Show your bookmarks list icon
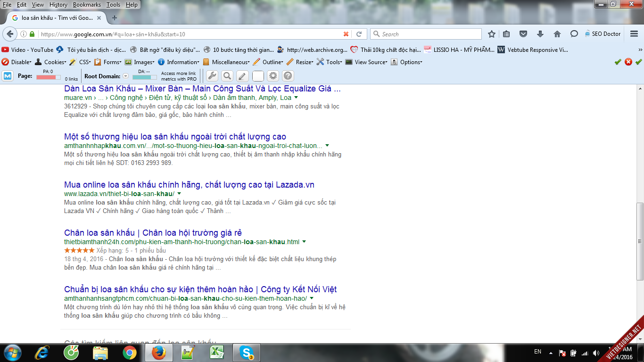Viewport: 644px width, 362px height. click(x=506, y=34)
